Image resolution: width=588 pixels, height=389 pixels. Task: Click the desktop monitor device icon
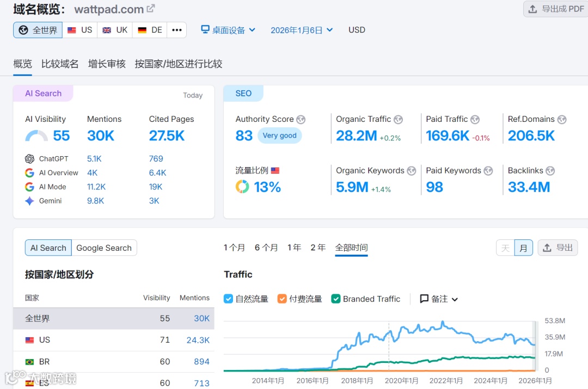pyautogui.click(x=205, y=29)
